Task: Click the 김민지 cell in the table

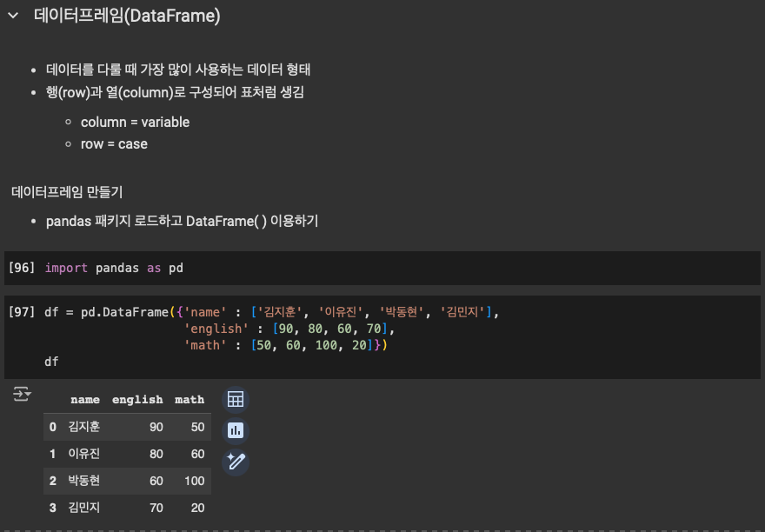Action: [84, 507]
